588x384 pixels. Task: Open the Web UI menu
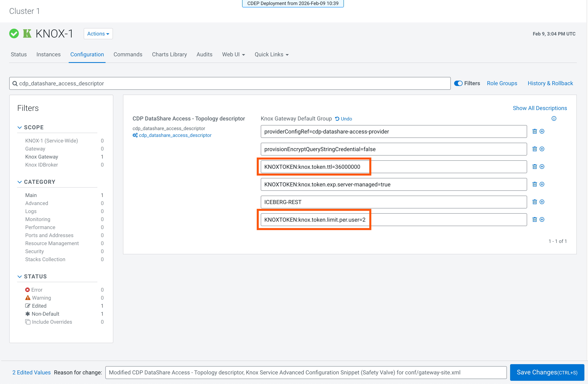coord(233,54)
